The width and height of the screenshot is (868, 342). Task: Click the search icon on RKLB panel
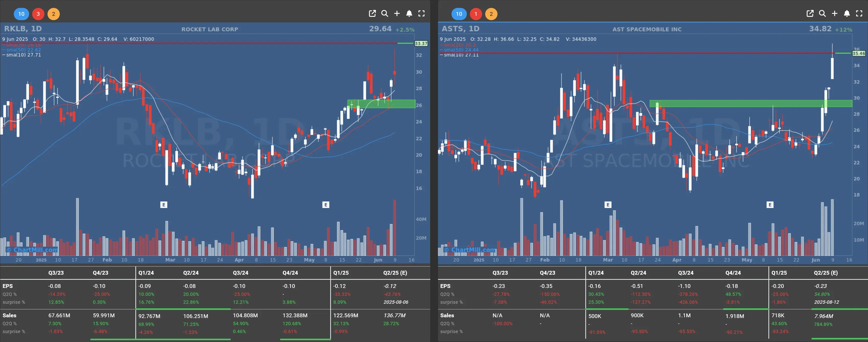(x=385, y=14)
